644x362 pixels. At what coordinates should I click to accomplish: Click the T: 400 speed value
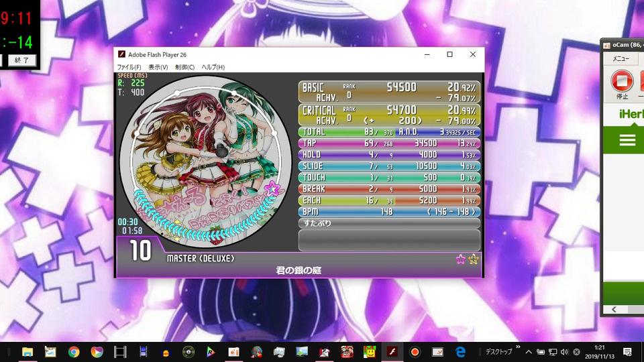[131, 93]
